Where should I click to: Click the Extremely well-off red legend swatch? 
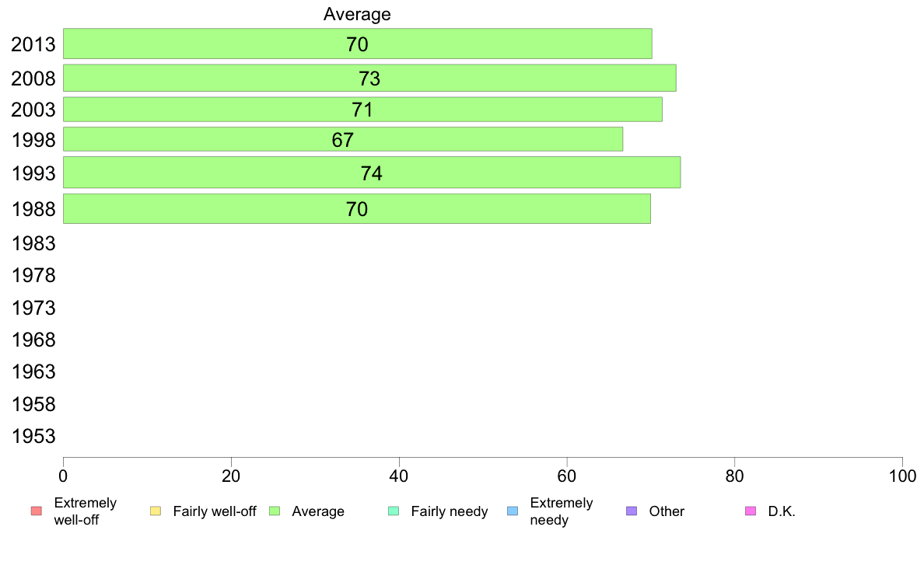(x=36, y=511)
